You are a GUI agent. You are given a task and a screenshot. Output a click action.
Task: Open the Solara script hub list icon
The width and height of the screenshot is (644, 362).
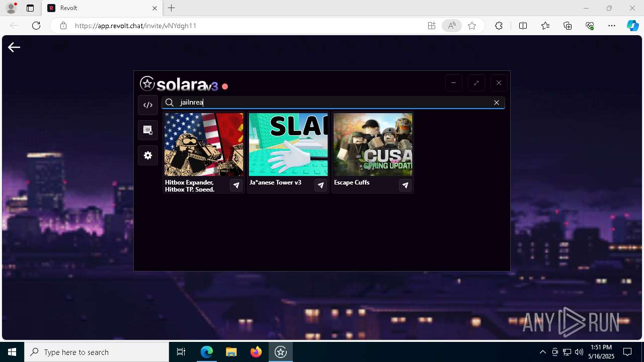point(148,130)
